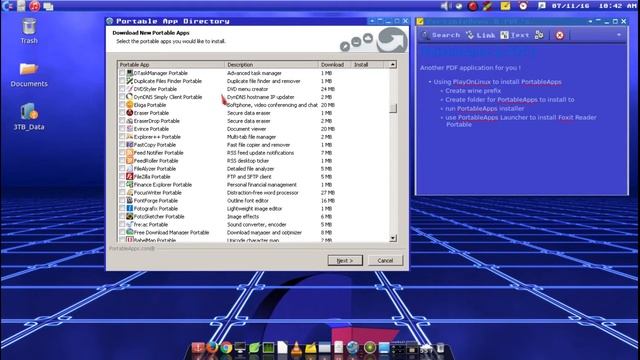Screen dimensions: 640x360
Task: Click the volume speaker icon in the system tray
Action: coord(445,6)
